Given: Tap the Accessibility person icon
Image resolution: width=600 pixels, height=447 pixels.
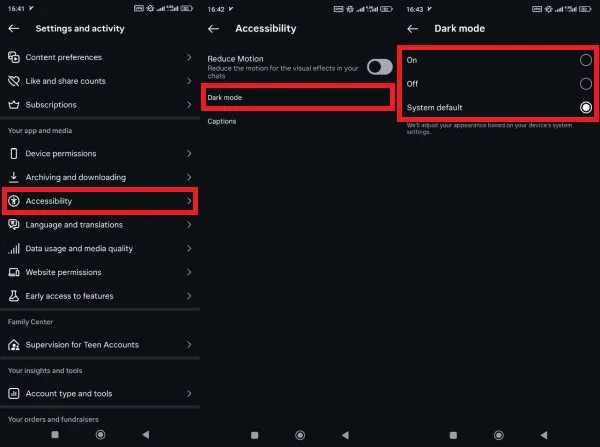Looking at the screenshot, I should click(14, 201).
